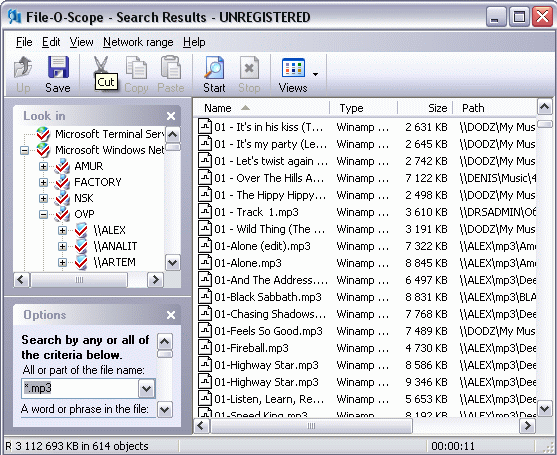Open the View menu

point(81,42)
